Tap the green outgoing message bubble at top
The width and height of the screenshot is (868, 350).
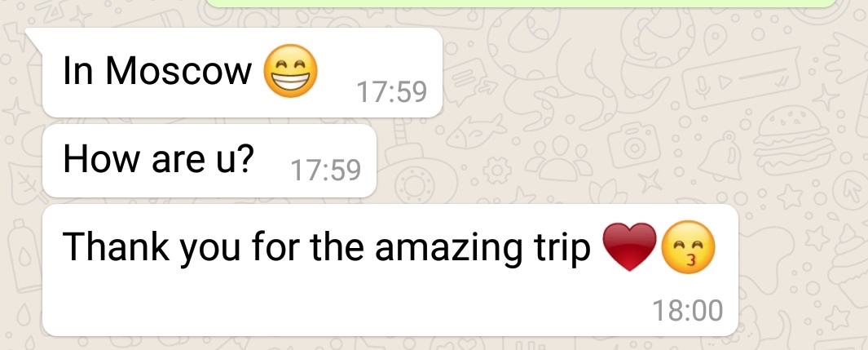point(520,3)
